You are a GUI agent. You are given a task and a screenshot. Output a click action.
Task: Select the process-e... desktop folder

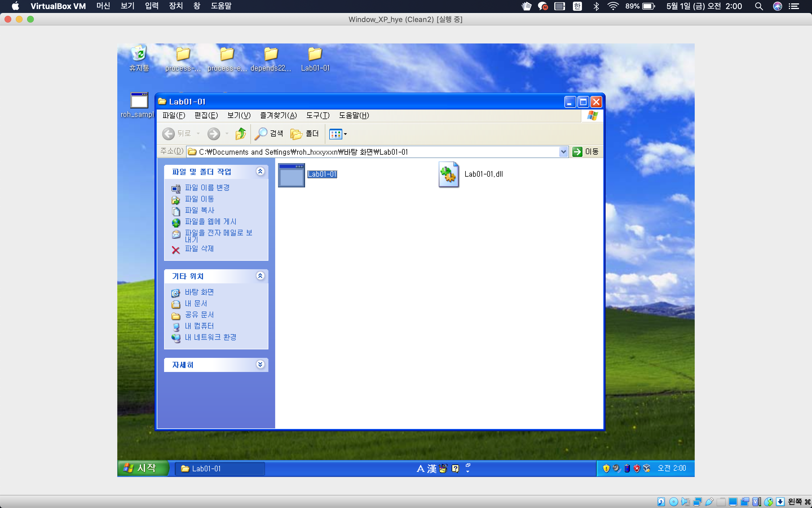(x=227, y=59)
